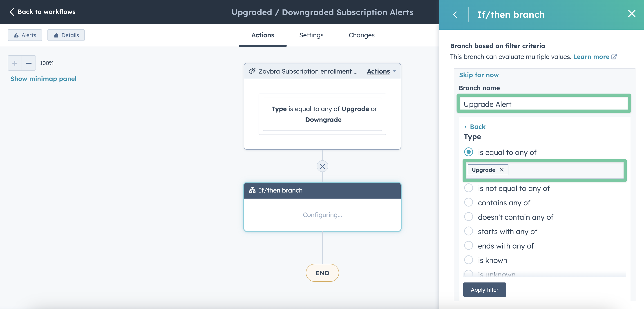Click the Apply filter button

(x=484, y=290)
